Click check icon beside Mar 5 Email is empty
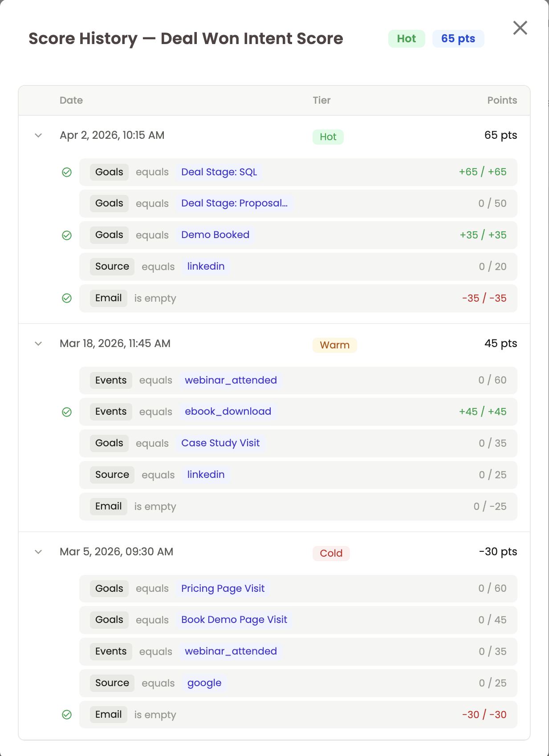Screen dimensions: 549x756 [x=67, y=715]
